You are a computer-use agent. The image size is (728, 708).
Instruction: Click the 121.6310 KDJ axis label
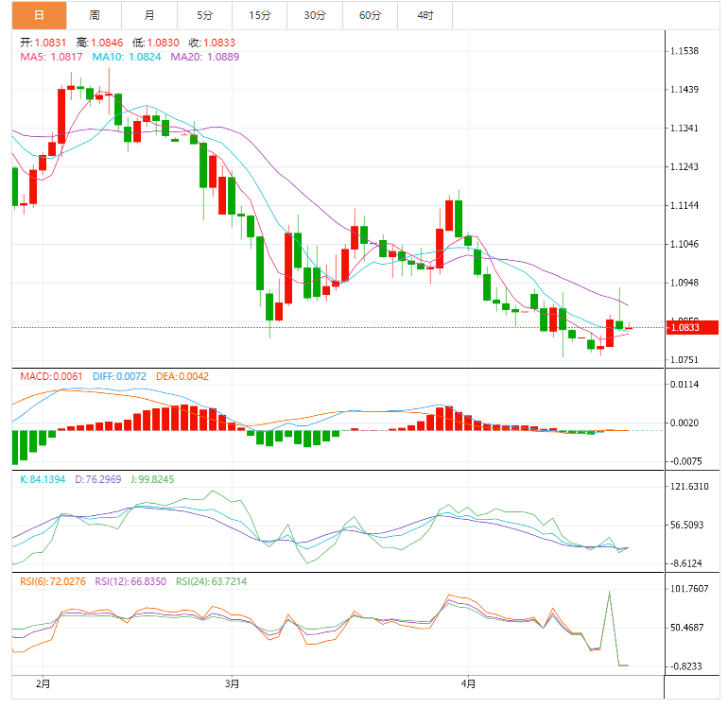point(689,487)
